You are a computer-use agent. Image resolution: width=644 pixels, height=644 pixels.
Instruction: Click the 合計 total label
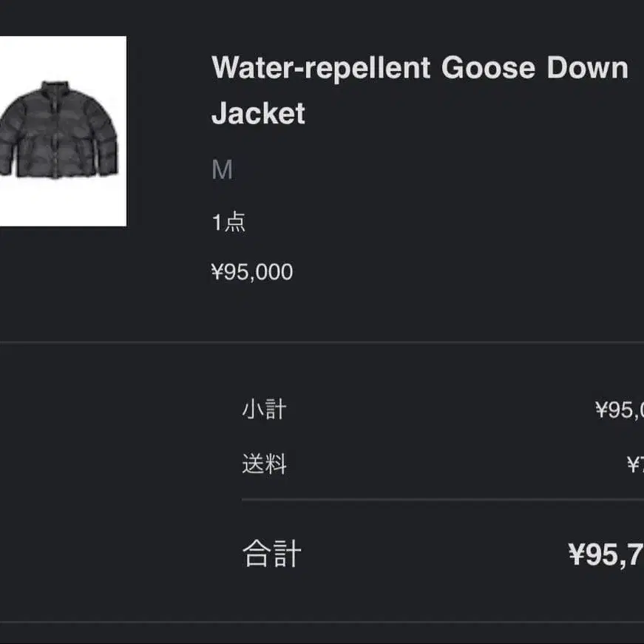[271, 553]
